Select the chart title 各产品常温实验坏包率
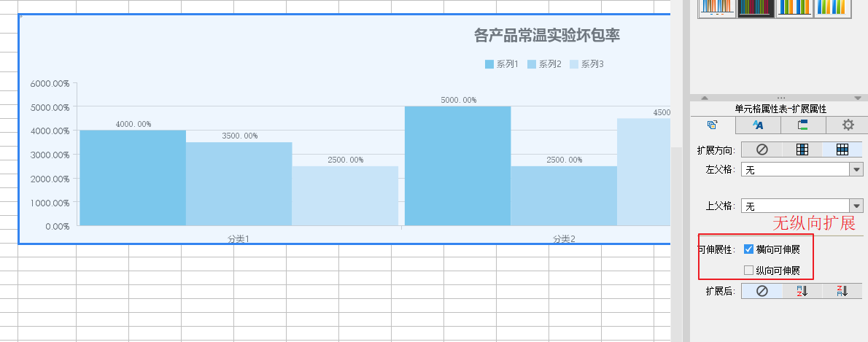 [547, 36]
